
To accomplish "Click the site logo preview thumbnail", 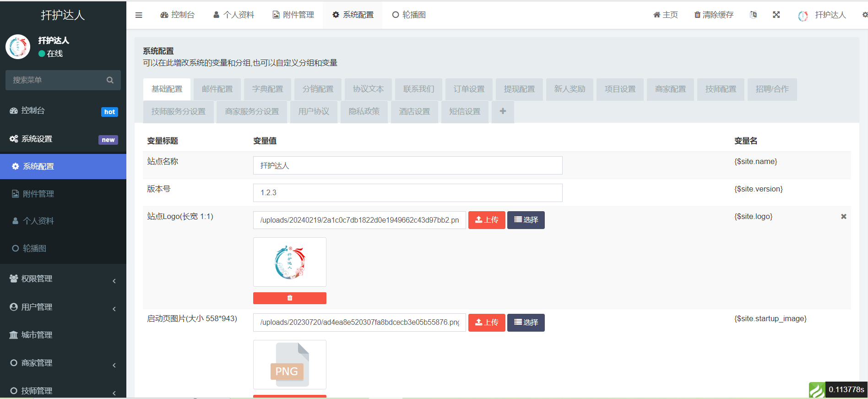I will pos(289,262).
